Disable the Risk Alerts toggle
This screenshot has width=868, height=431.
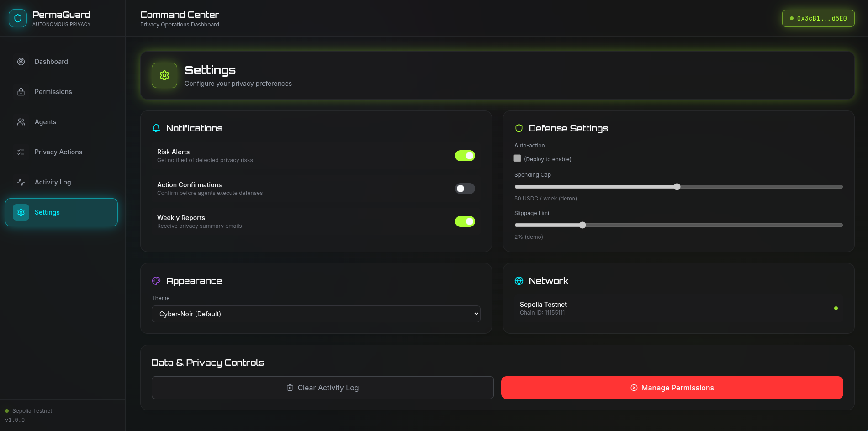[465, 156]
